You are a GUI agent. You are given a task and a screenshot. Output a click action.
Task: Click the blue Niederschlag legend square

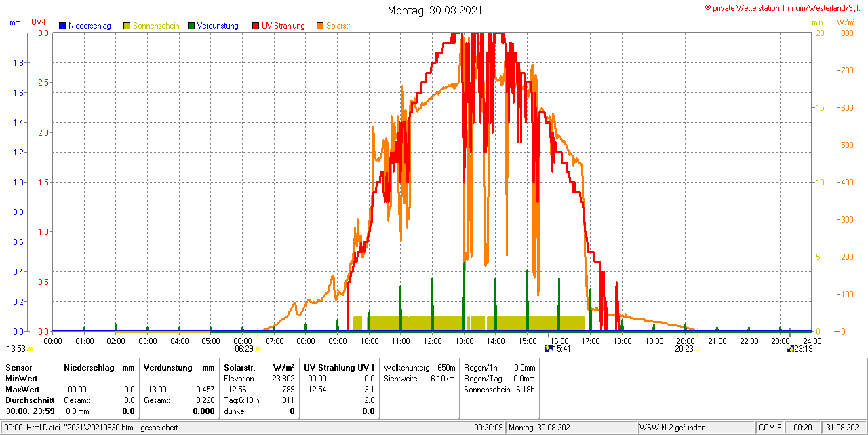[62, 26]
